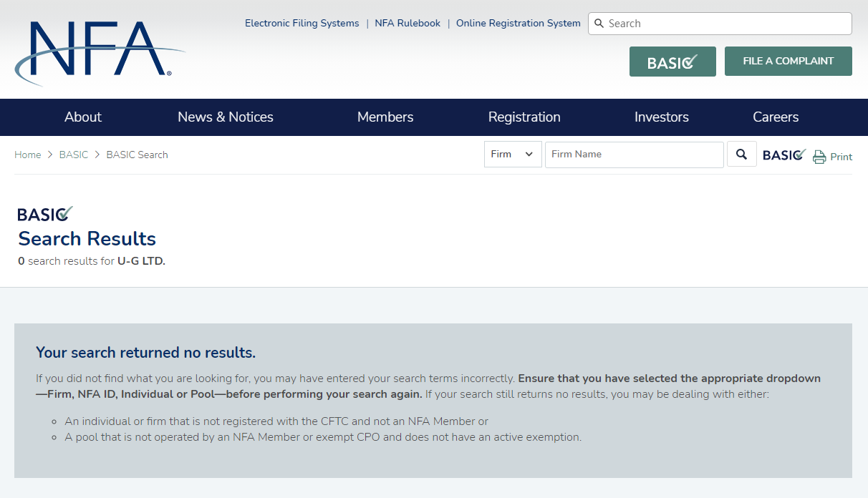The width and height of the screenshot is (868, 498).
Task: Click the green BASIC button
Action: [672, 62]
